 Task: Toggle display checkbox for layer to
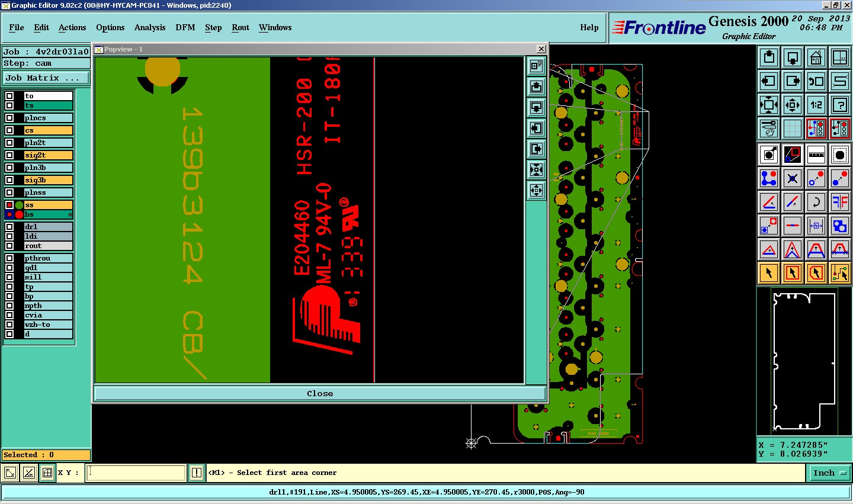[9, 96]
